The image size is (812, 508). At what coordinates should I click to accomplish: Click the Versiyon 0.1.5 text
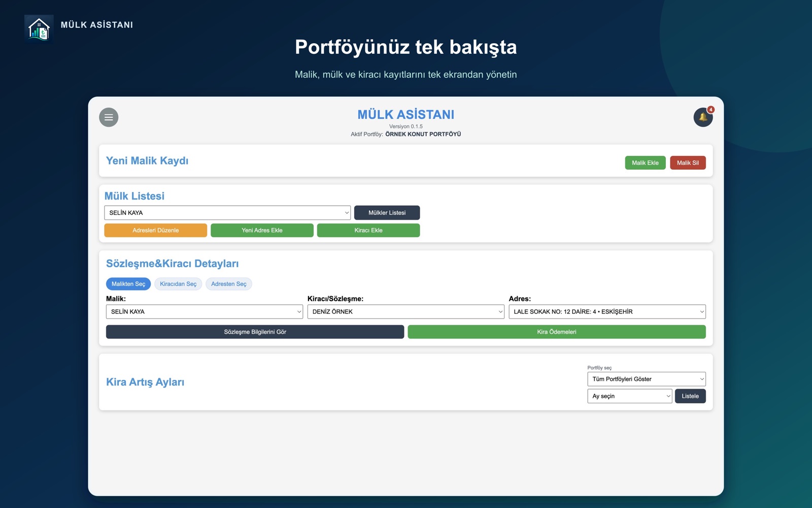[406, 126]
